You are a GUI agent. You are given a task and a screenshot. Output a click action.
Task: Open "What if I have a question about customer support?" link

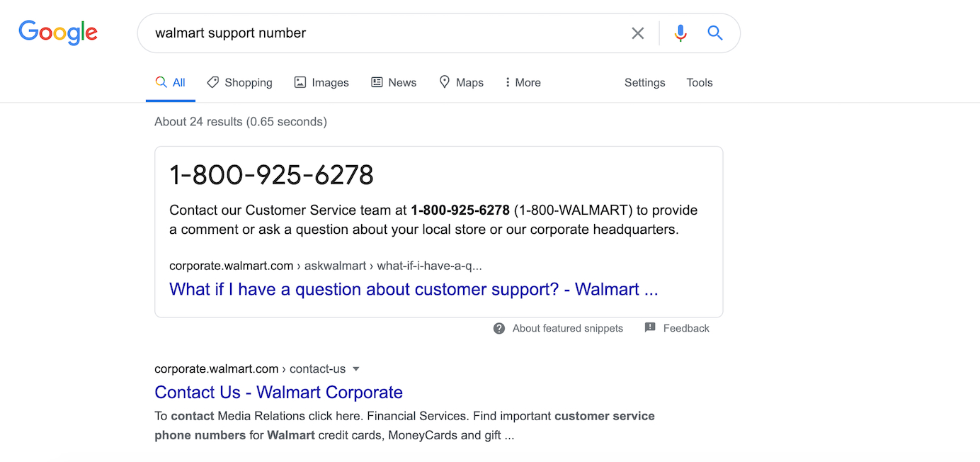[x=414, y=289]
